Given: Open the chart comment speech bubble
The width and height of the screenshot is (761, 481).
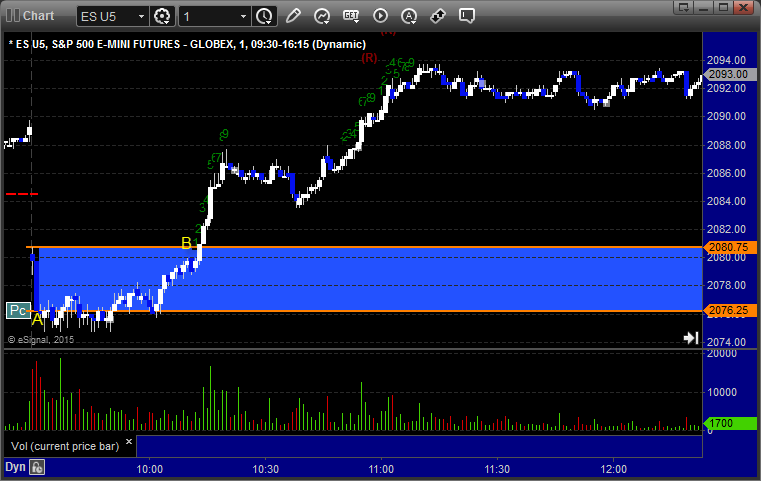Looking at the screenshot, I should click(466, 16).
